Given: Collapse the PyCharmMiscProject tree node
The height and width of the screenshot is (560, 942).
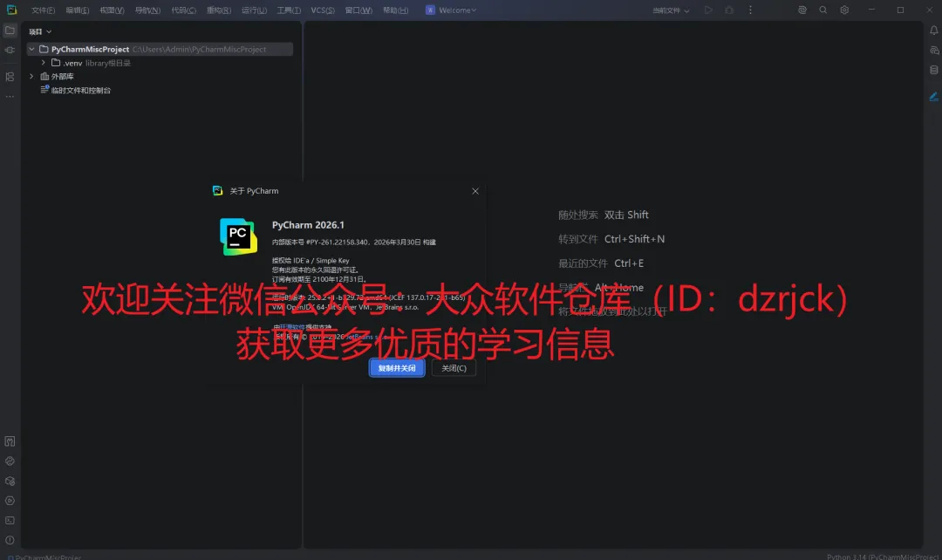Looking at the screenshot, I should pos(32,49).
